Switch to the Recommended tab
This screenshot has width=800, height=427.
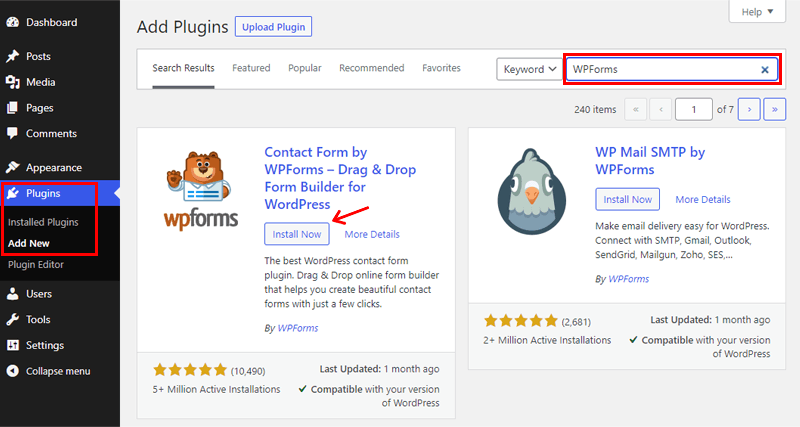click(x=371, y=68)
